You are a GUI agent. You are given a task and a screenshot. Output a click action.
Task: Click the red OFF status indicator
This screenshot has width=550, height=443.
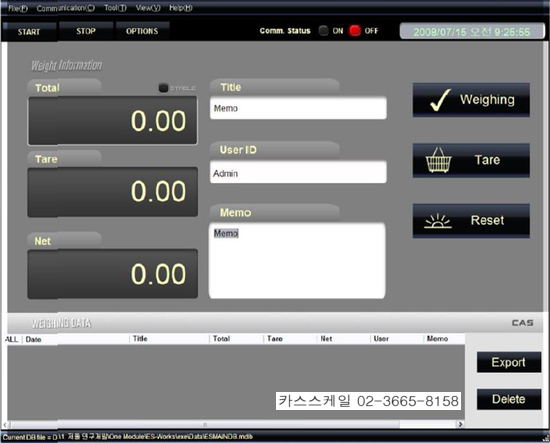point(355,31)
